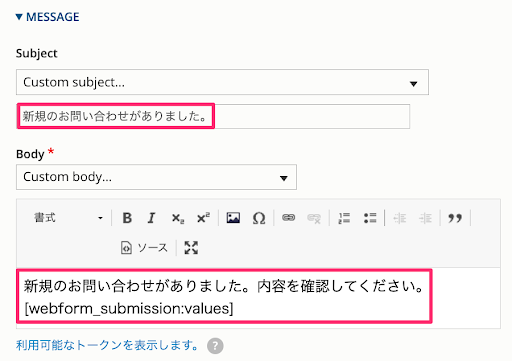The width and height of the screenshot is (512, 361).
Task: Apply superscript formatting
Action: point(203,218)
